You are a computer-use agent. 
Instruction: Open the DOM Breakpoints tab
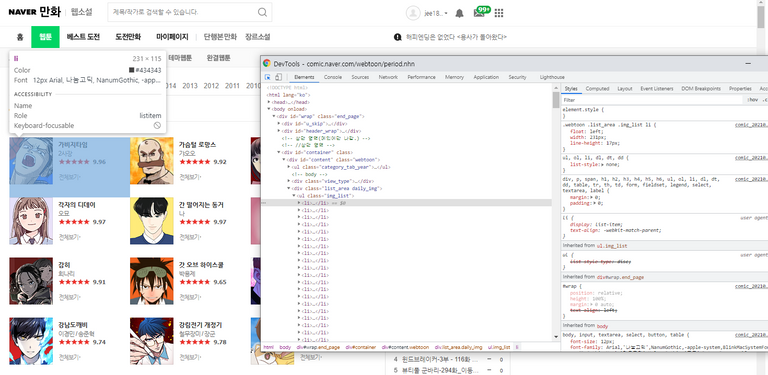pos(701,89)
